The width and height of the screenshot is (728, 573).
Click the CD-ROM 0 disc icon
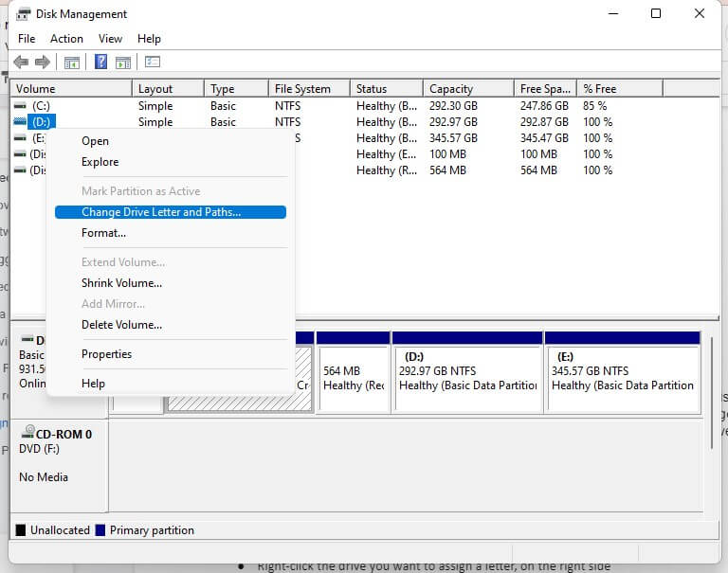click(27, 433)
